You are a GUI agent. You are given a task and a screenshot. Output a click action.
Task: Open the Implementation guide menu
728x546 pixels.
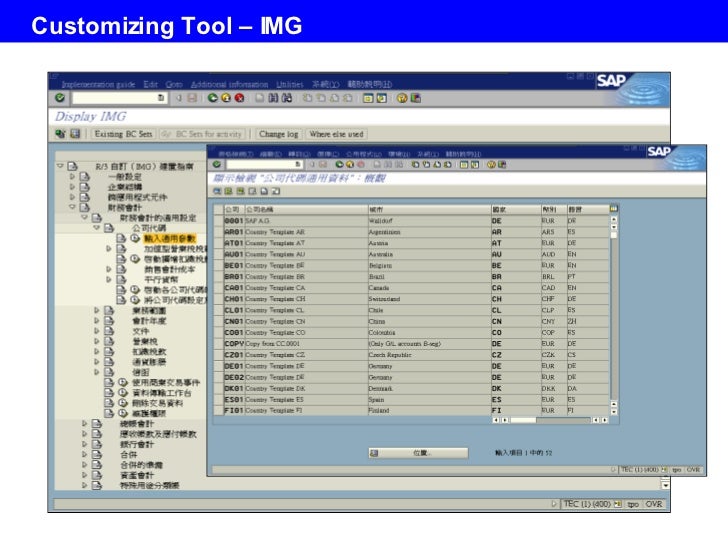pyautogui.click(x=98, y=84)
